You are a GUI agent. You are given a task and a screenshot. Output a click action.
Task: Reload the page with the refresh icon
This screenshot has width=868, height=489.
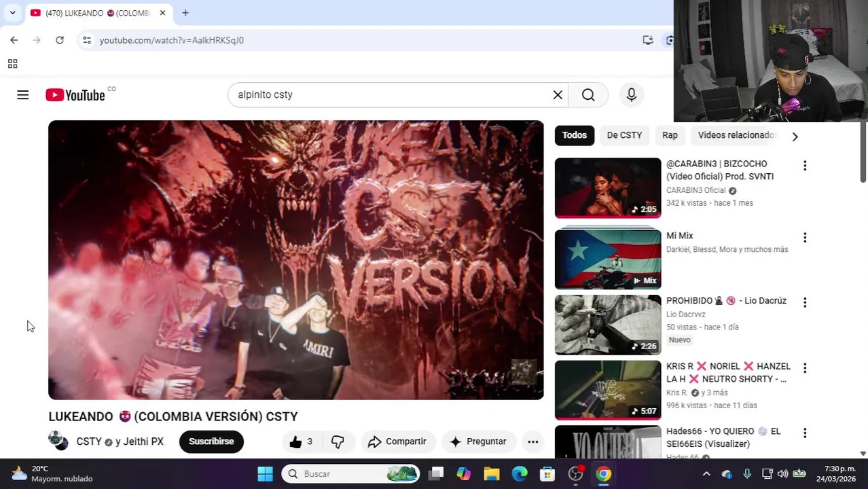point(60,40)
